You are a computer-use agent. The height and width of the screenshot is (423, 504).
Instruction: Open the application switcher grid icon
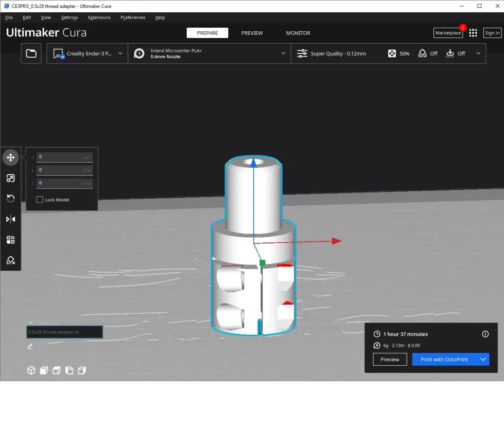point(473,33)
